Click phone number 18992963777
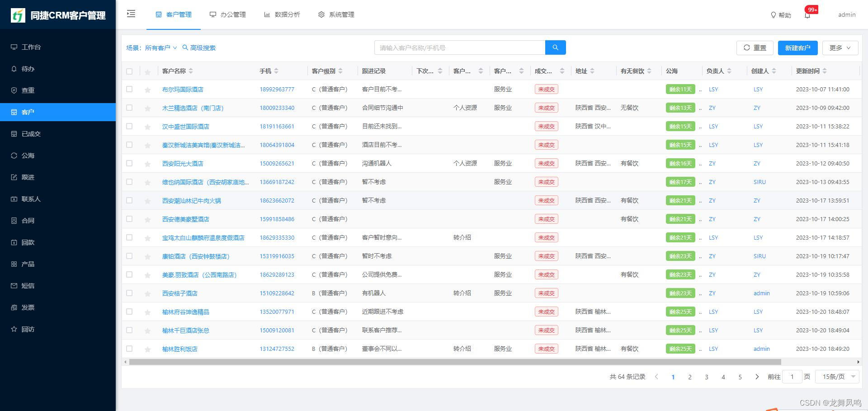This screenshot has height=411, width=868. click(x=277, y=90)
